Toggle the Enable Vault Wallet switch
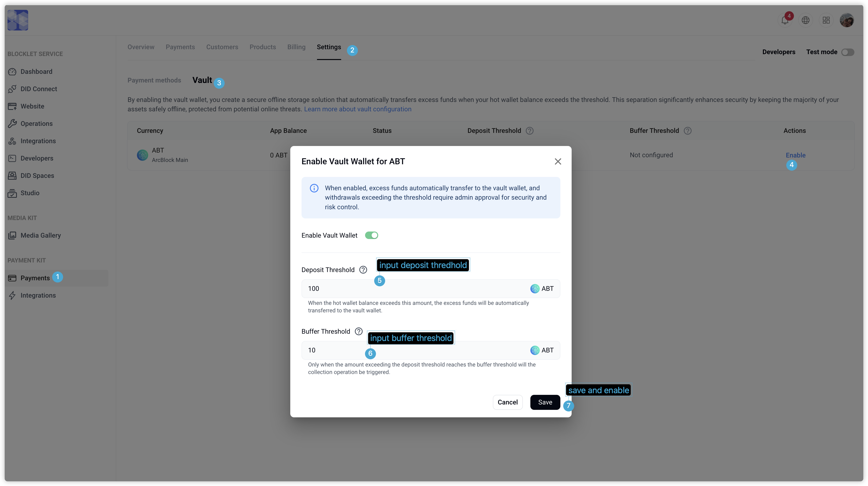 click(x=371, y=236)
